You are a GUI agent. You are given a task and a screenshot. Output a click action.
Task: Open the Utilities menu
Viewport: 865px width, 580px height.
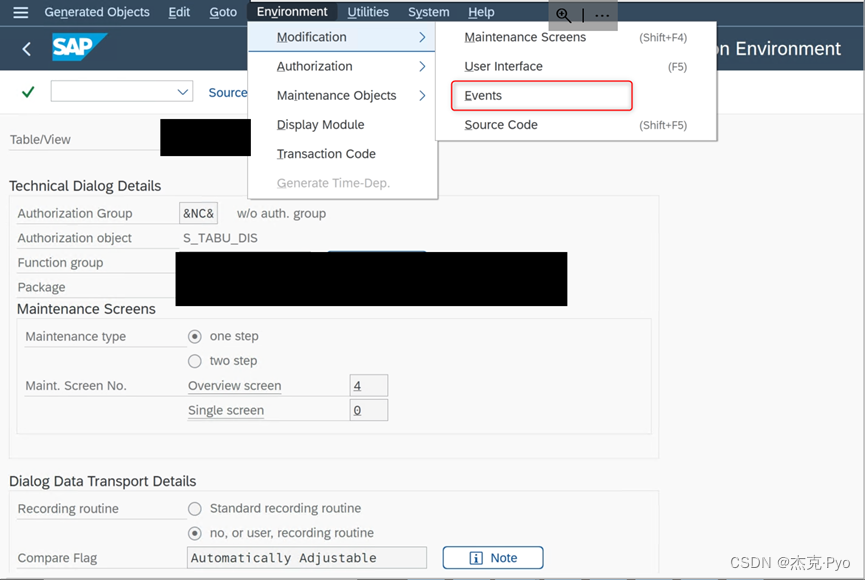[368, 12]
